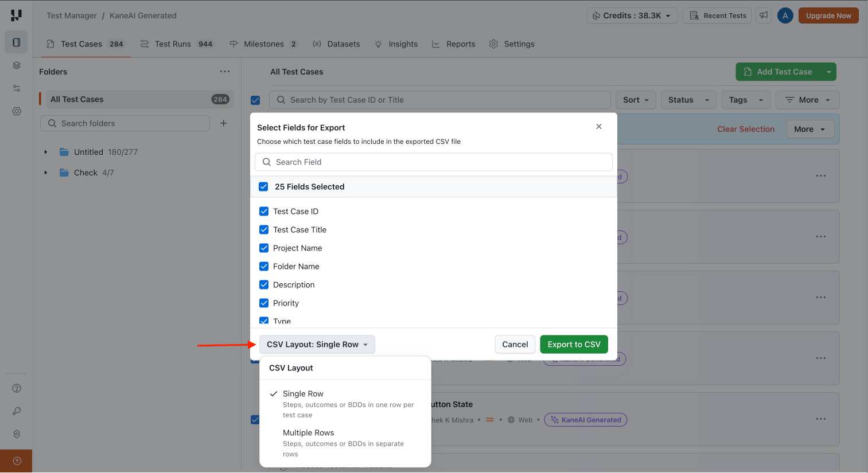This screenshot has height=473, width=868.
Task: Open the Credits 38.3K dropdown
Action: click(x=632, y=15)
